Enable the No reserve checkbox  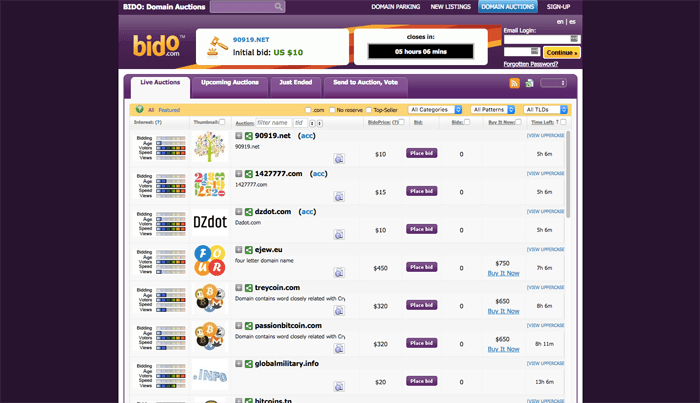332,110
